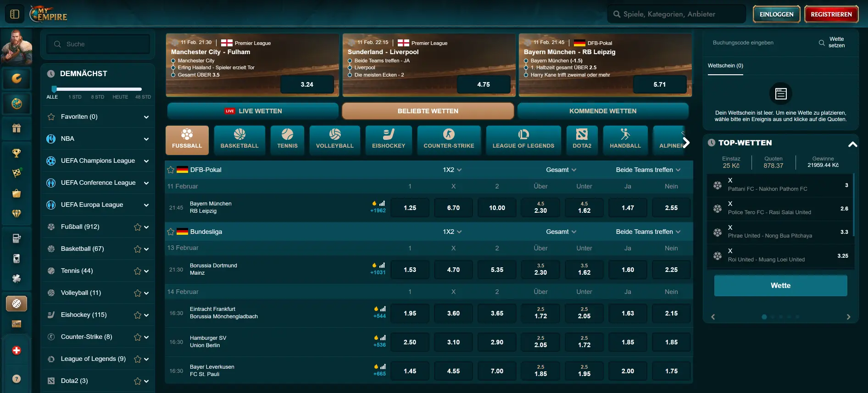Toggle favorite star for Counter-Strike (8)
Screen dimensions: 868x393
coord(137,337)
